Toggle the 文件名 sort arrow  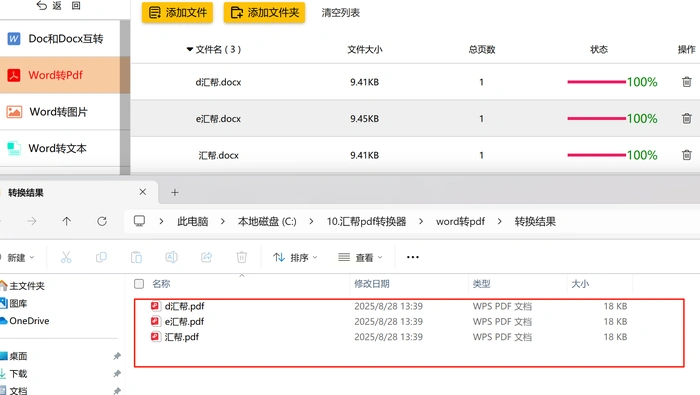point(190,49)
